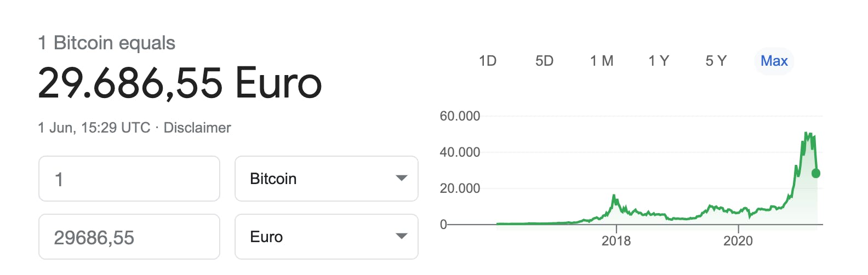868x275 pixels.
Task: Click the 2018 price peak on chart
Action: pyautogui.click(x=614, y=196)
